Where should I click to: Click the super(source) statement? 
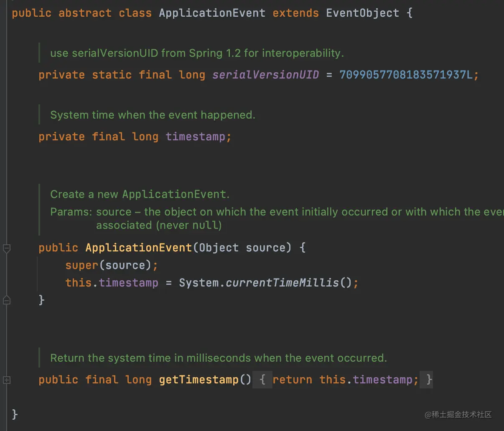[x=112, y=265]
